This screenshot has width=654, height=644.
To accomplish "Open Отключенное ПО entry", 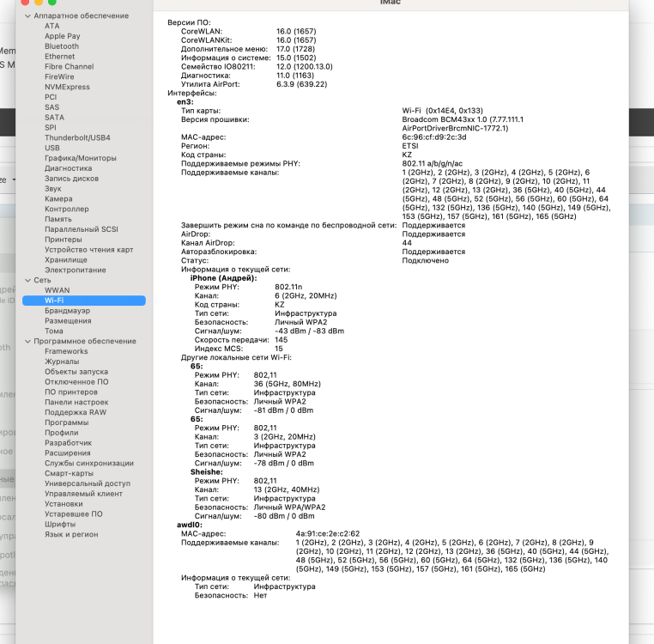I will point(76,382).
